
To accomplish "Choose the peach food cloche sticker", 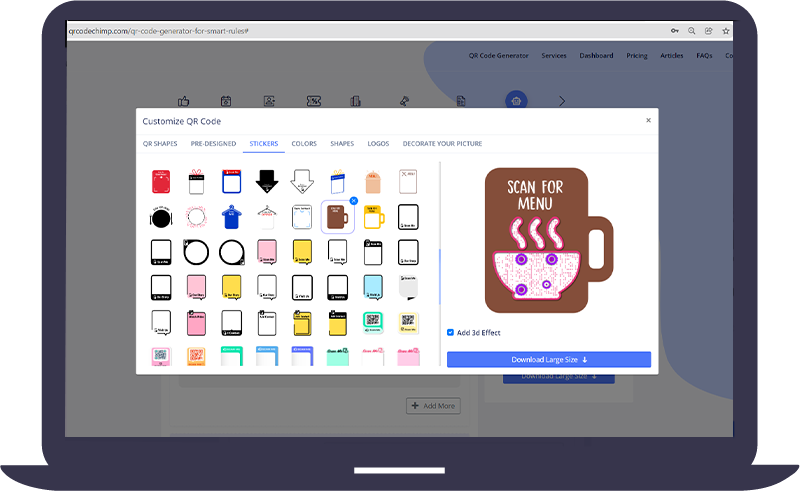I will point(373,182).
